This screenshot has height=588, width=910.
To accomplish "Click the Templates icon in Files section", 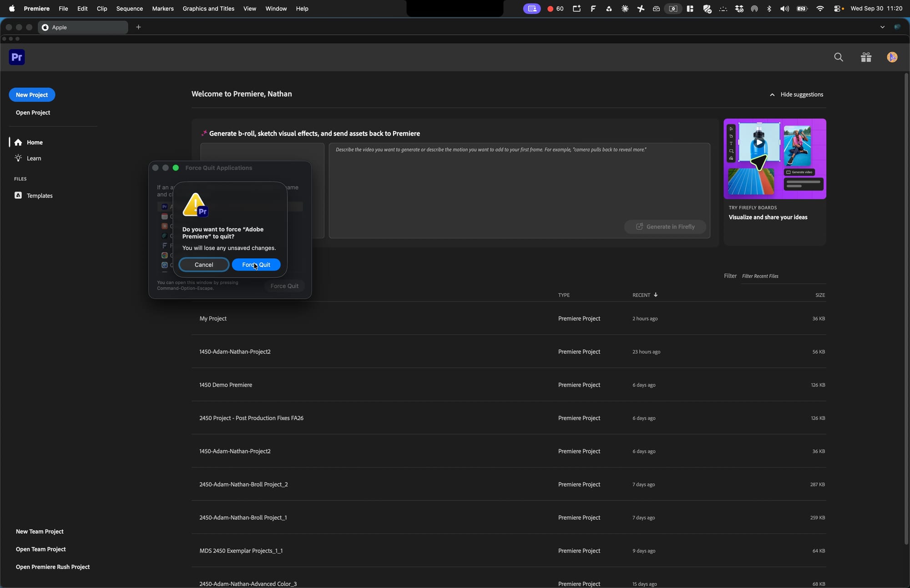I will 18,196.
